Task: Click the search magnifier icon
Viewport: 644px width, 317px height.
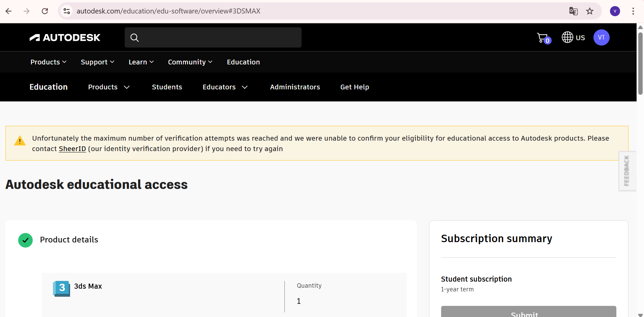Action: click(x=134, y=37)
